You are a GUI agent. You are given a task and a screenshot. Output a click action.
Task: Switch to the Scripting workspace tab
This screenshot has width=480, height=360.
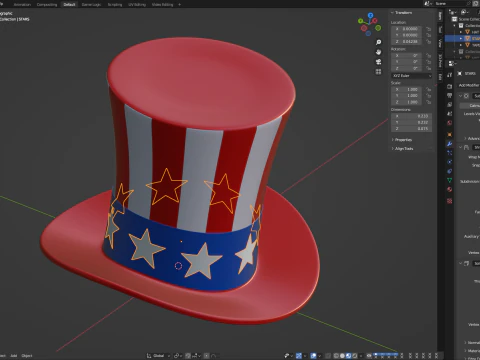point(115,5)
